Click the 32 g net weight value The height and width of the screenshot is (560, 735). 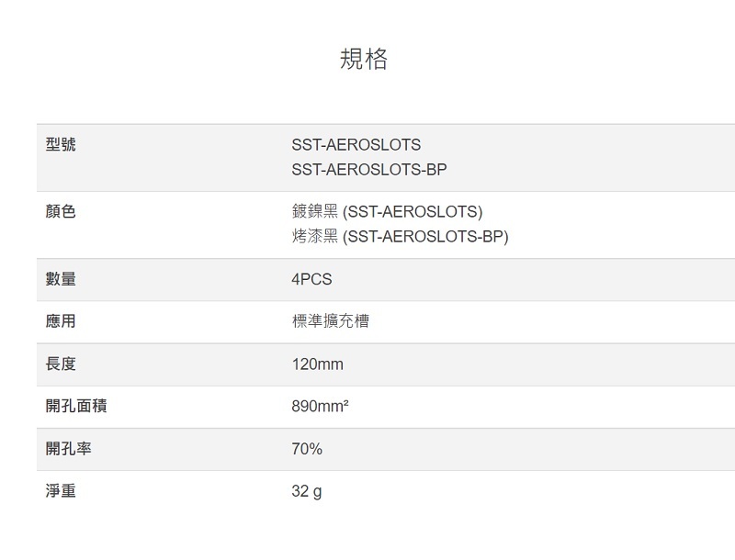click(x=307, y=492)
